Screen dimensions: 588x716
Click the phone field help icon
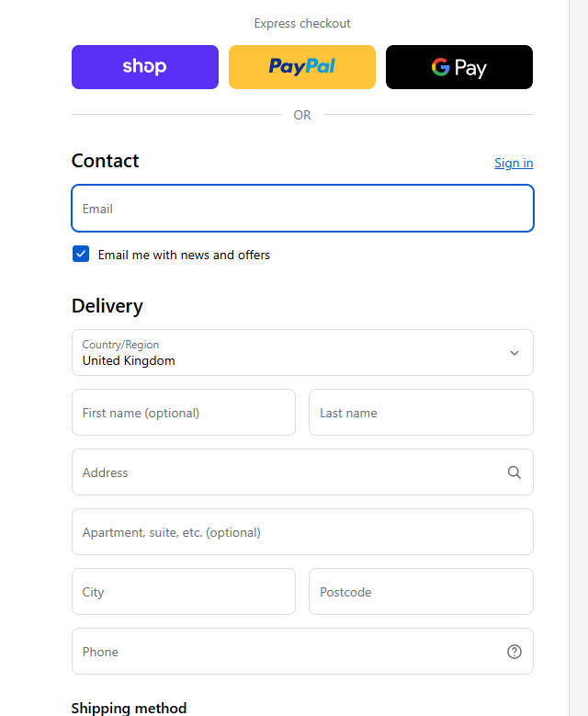click(x=514, y=652)
